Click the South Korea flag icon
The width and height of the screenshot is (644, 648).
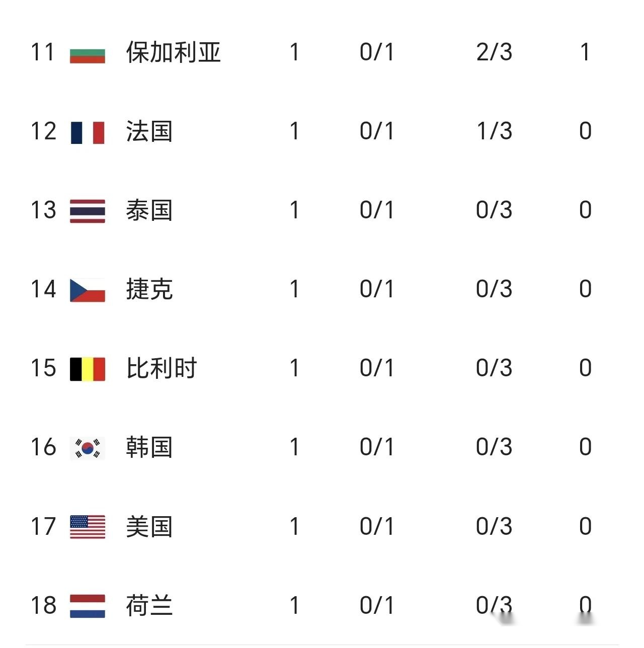(88, 448)
